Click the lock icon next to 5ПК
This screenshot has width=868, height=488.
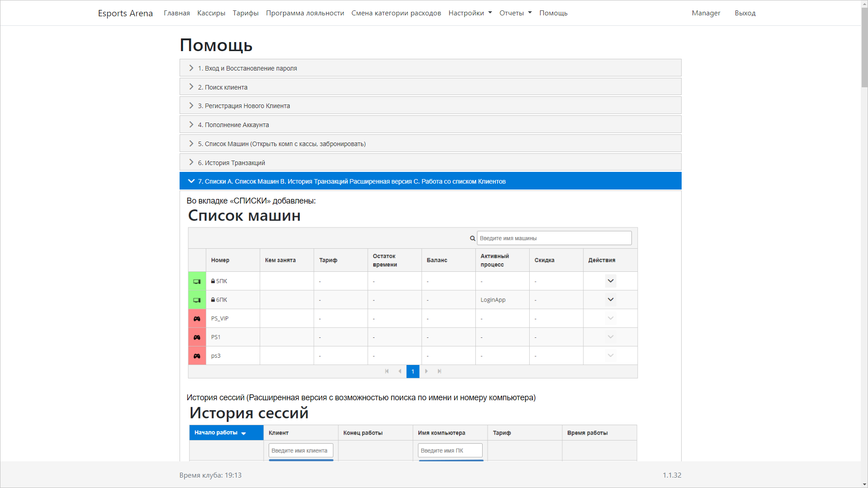tap(213, 281)
